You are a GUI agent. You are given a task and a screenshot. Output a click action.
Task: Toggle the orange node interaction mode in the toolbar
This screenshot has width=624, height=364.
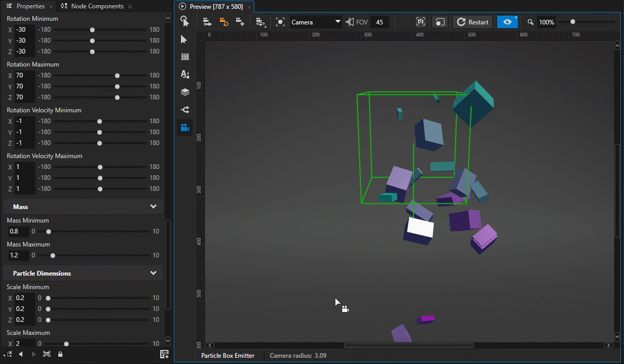[x=225, y=21]
